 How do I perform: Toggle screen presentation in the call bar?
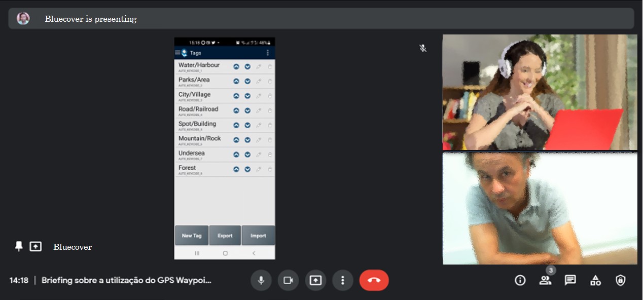click(315, 280)
